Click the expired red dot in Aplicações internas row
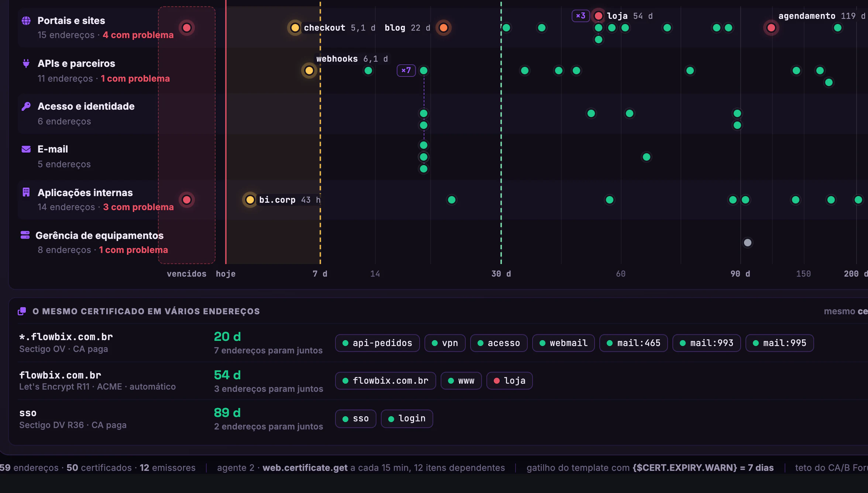Screen dimensions: 868x493 click(x=187, y=200)
